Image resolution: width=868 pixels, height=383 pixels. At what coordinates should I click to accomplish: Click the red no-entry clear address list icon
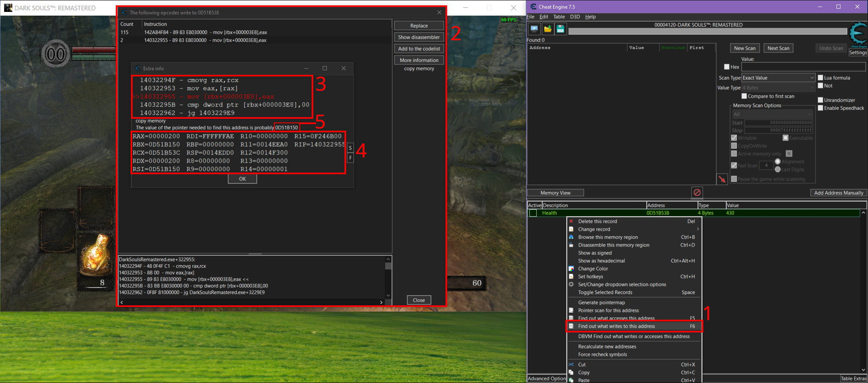click(697, 192)
